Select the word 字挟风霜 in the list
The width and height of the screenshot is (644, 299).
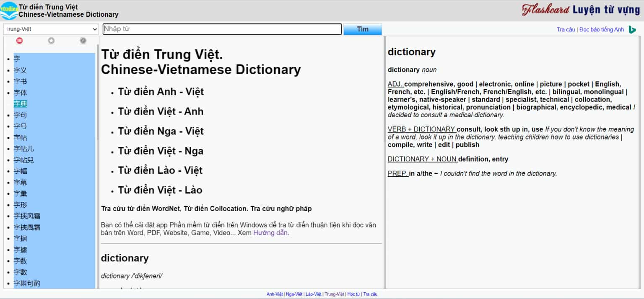[27, 216]
